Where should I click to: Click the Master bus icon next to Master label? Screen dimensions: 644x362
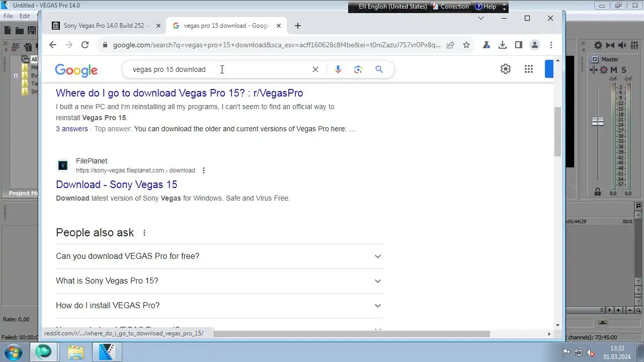(x=595, y=59)
